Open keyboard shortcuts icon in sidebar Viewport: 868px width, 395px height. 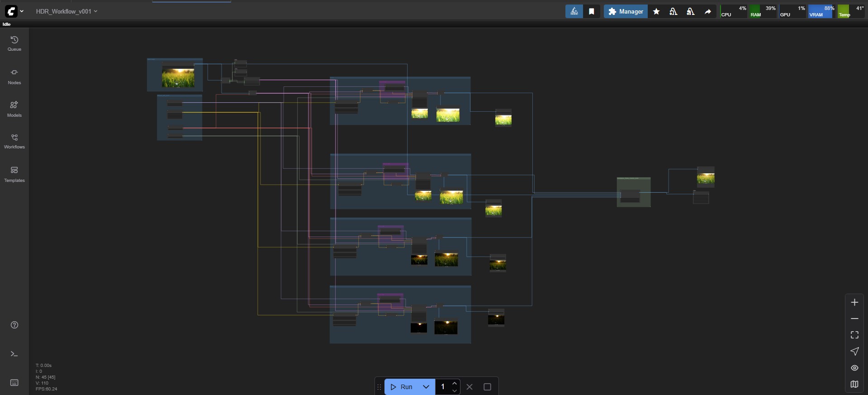click(x=14, y=383)
